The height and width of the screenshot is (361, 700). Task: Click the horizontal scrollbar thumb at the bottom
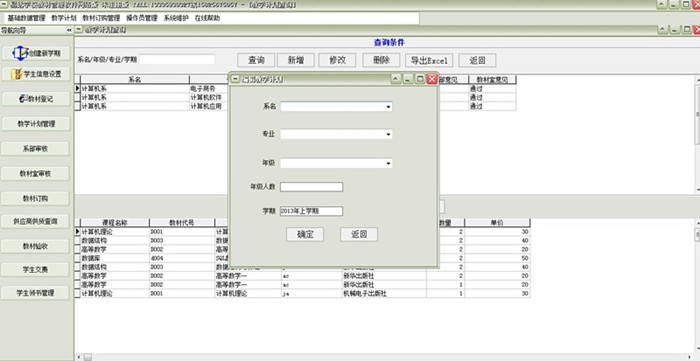click(x=88, y=357)
